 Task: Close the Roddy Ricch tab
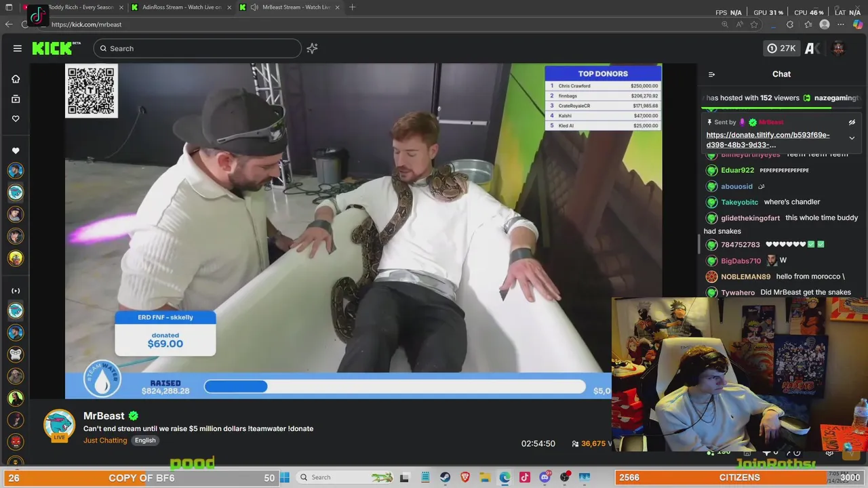point(122,7)
